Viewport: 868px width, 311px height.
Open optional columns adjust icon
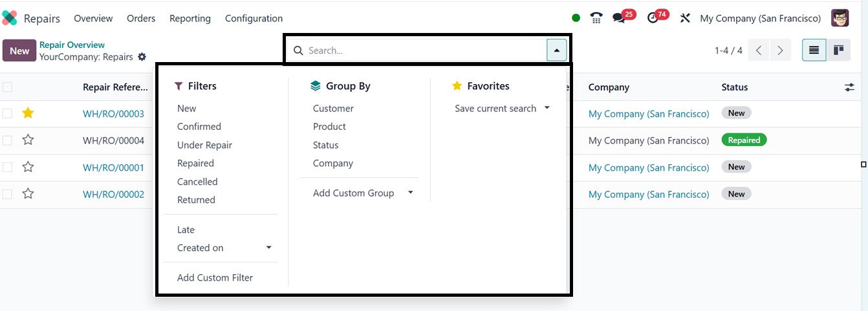tap(849, 87)
